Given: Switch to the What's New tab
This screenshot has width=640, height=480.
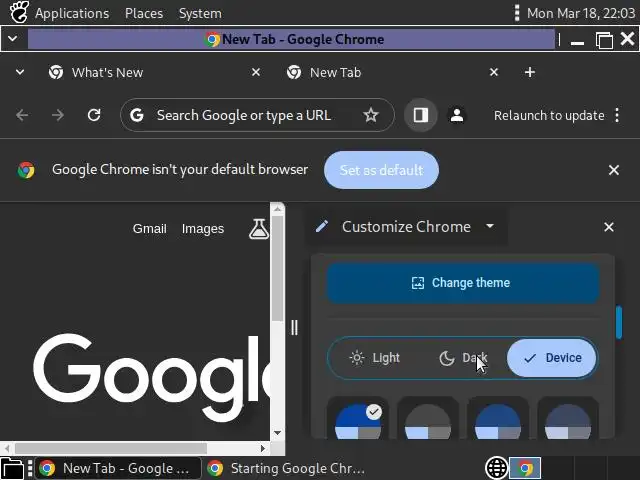Looking at the screenshot, I should [x=151, y=73].
